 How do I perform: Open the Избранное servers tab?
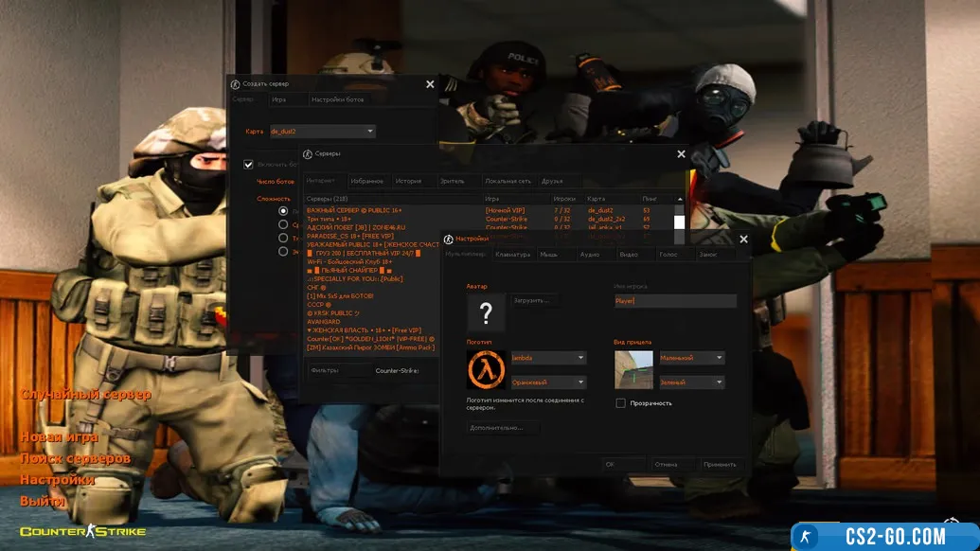366,181
